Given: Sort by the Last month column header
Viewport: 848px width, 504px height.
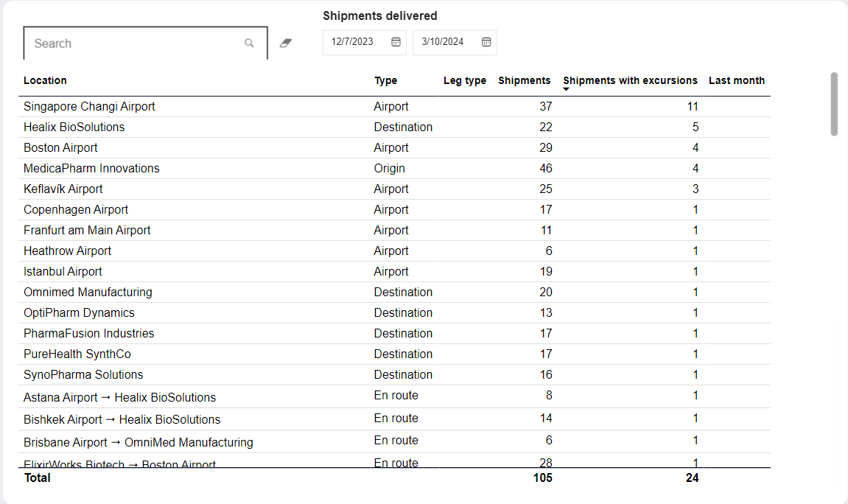Looking at the screenshot, I should pos(737,80).
